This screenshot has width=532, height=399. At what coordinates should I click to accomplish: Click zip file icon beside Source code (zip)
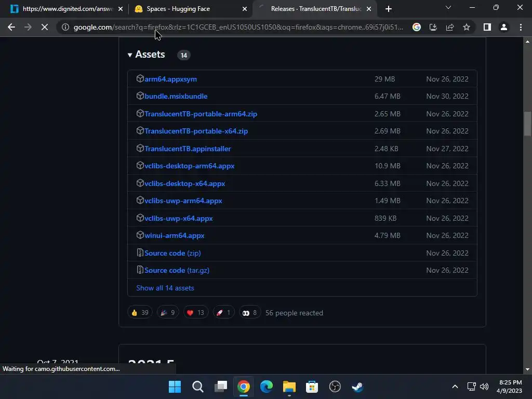pyautogui.click(x=140, y=253)
